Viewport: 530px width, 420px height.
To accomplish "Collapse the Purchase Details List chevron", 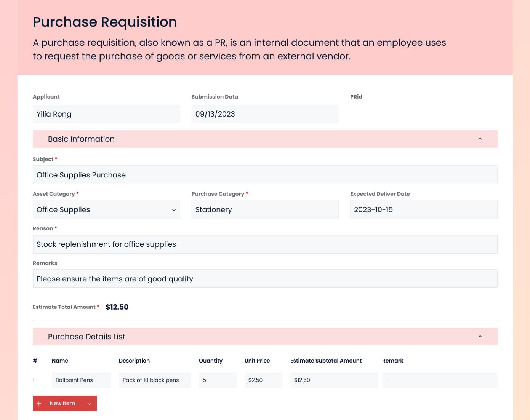I will tap(480, 337).
